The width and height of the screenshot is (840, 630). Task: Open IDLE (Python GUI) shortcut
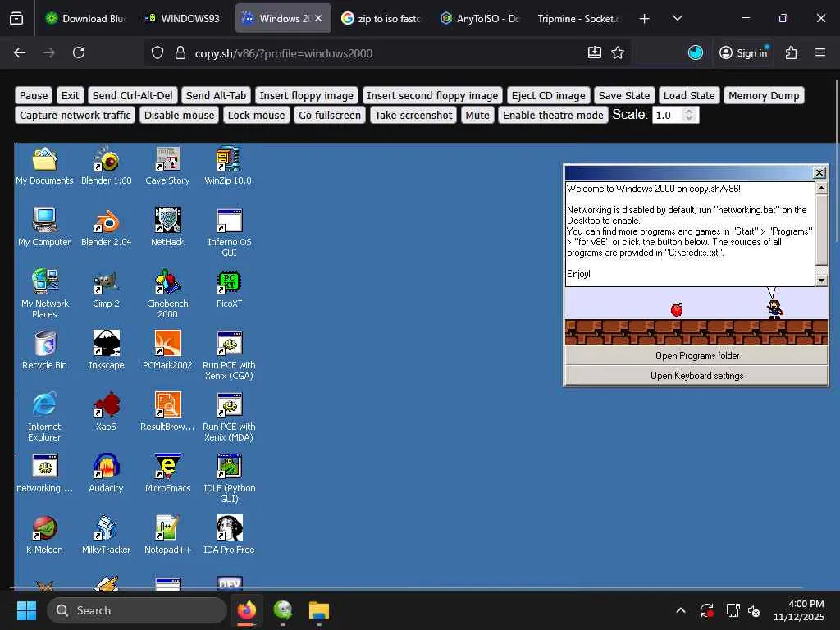click(229, 479)
